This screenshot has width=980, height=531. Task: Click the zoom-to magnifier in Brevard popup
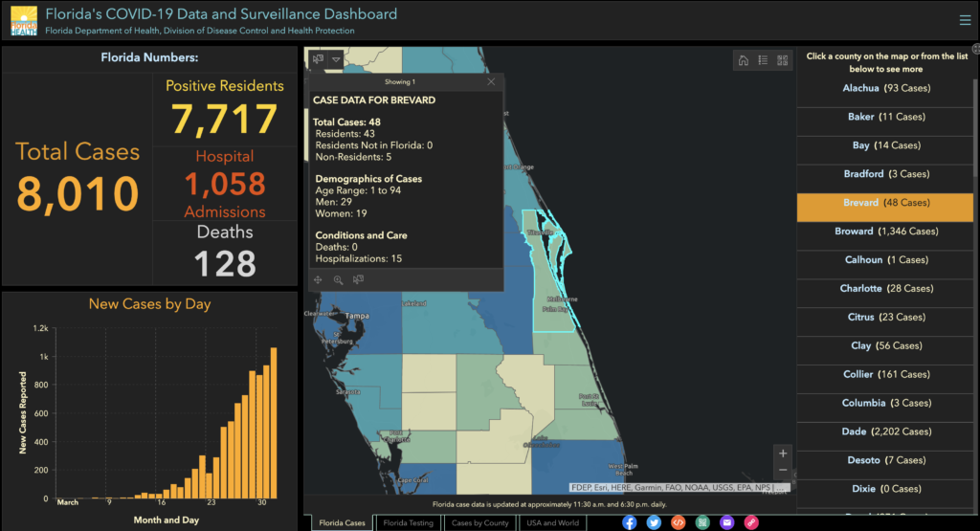(x=338, y=280)
